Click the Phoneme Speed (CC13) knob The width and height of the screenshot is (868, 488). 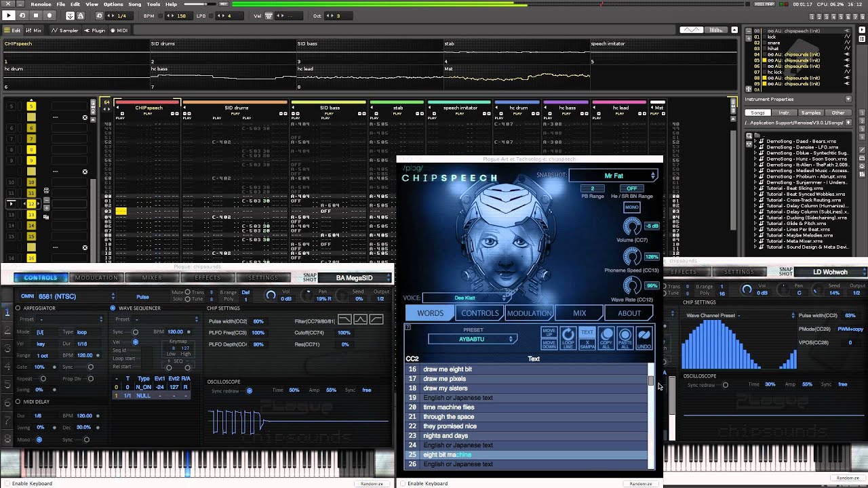click(x=631, y=257)
